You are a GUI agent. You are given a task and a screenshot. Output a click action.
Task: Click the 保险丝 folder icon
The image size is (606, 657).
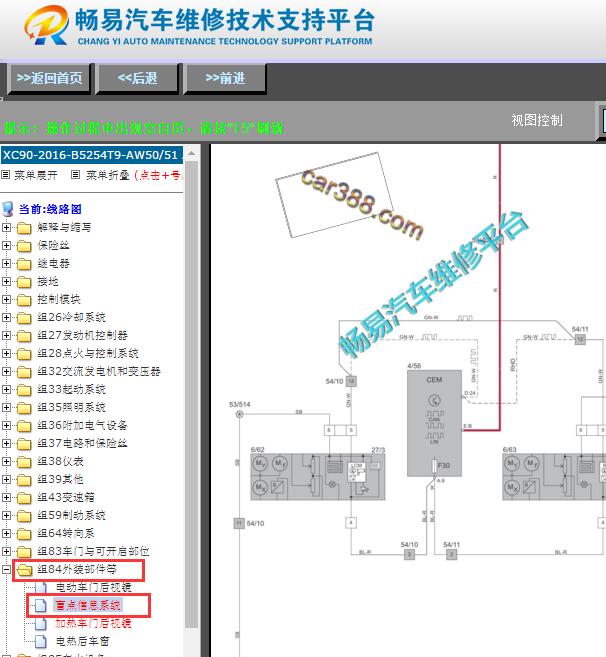[x=24, y=246]
